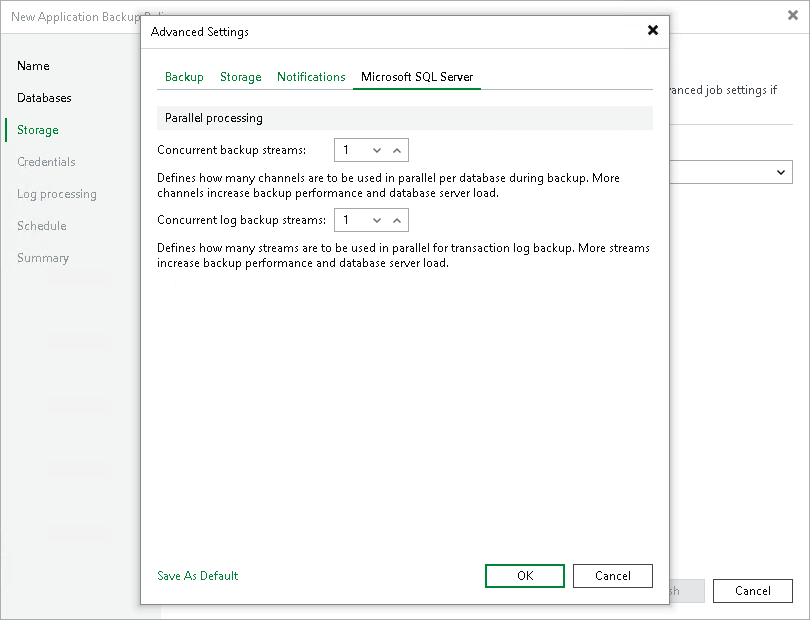Close Advanced Settings using the X icon

(653, 30)
